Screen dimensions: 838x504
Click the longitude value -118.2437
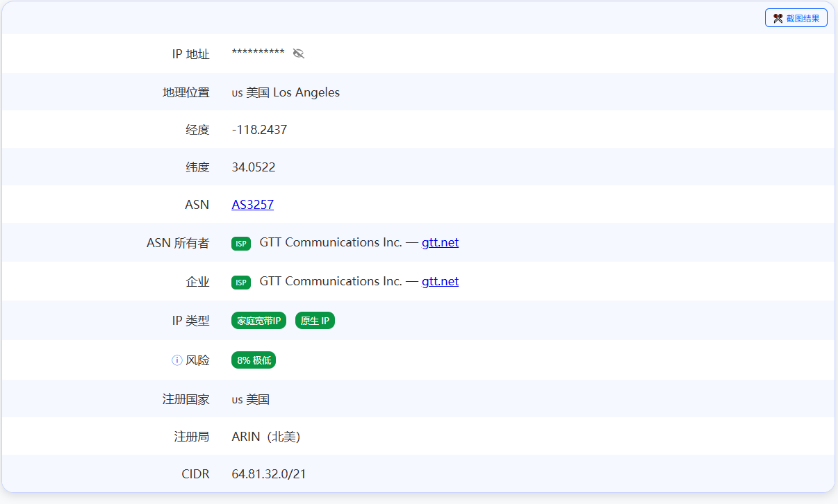click(x=259, y=130)
